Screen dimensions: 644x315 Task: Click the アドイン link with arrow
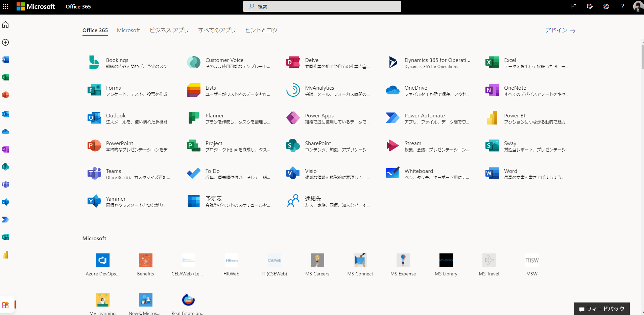click(560, 30)
